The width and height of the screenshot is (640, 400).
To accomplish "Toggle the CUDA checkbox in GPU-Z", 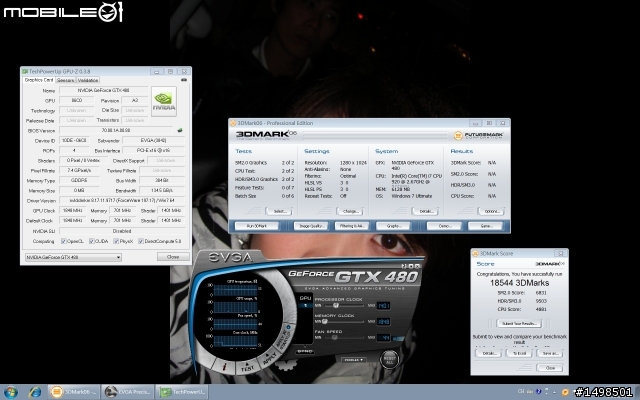I will (92, 241).
